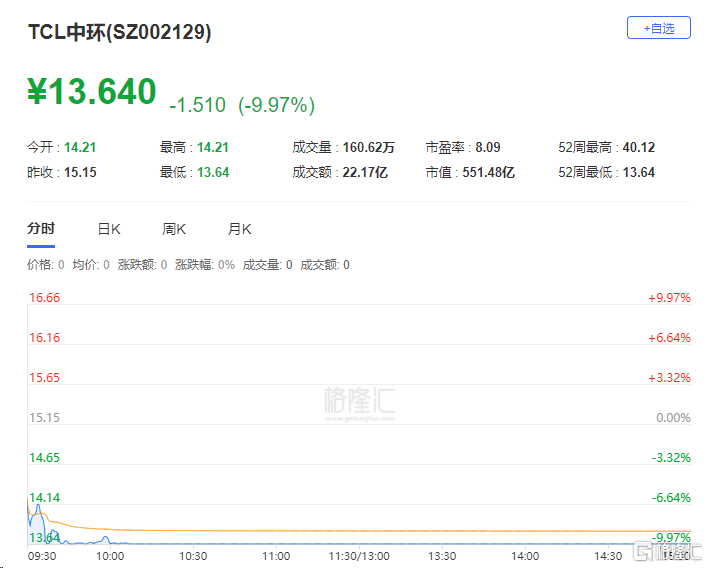
Task: Click the +9.97% percent axis label
Action: [669, 298]
